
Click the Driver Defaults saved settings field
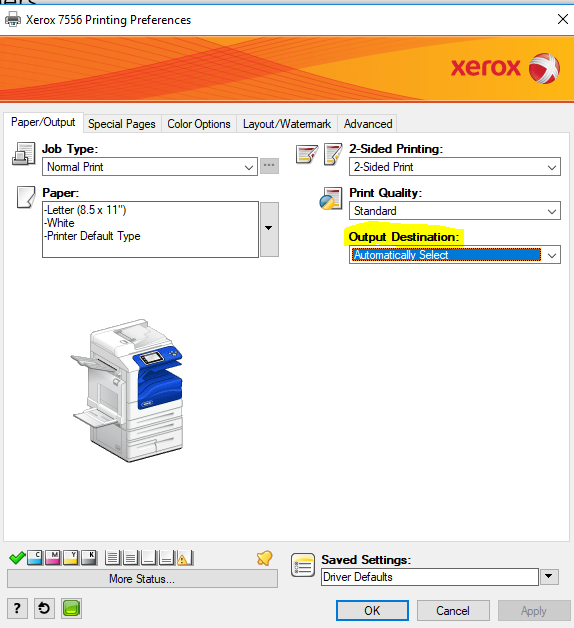[x=429, y=577]
